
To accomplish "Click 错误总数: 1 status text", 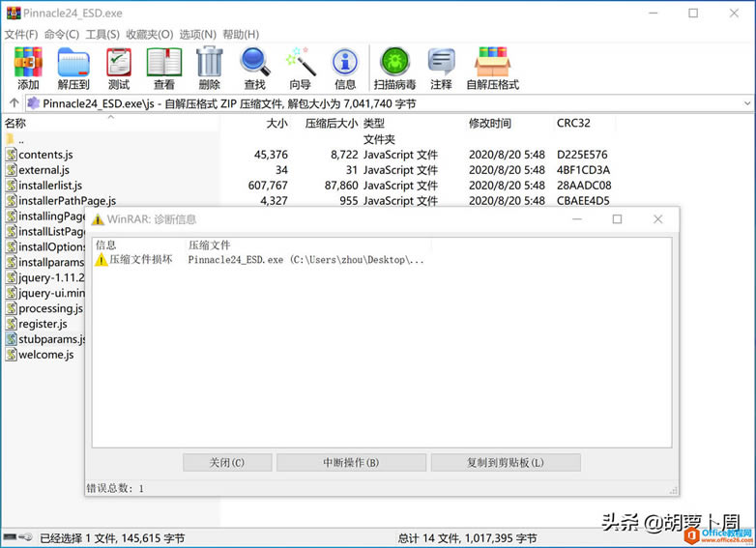I will (x=115, y=488).
